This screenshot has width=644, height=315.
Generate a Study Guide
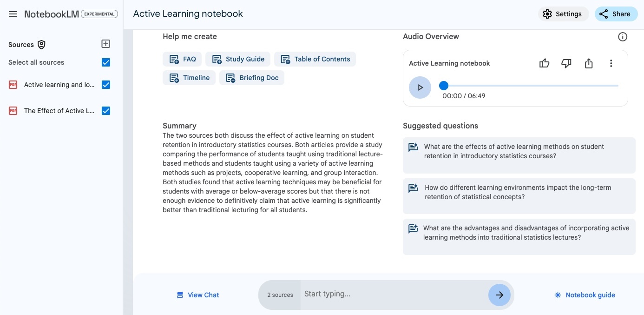[x=238, y=59]
